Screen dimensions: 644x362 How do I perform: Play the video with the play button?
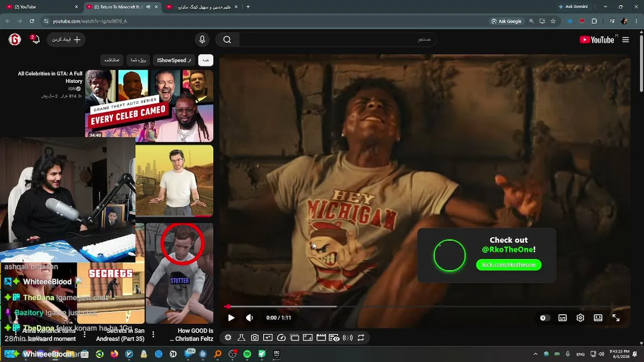[x=231, y=318]
